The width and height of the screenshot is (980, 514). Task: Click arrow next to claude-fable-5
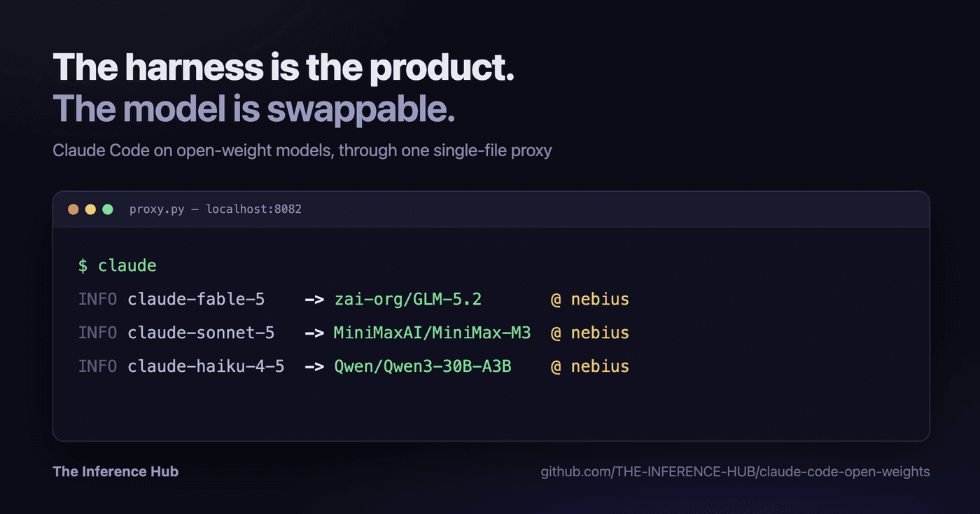click(x=314, y=300)
